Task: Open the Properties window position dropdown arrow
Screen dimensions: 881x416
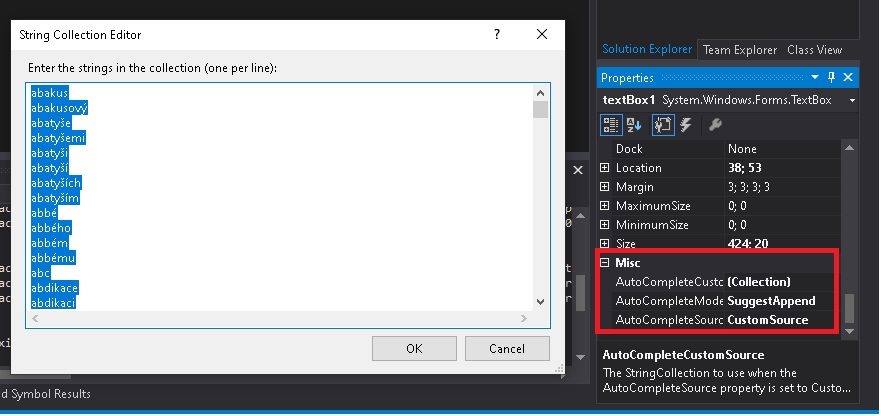Action: click(815, 78)
